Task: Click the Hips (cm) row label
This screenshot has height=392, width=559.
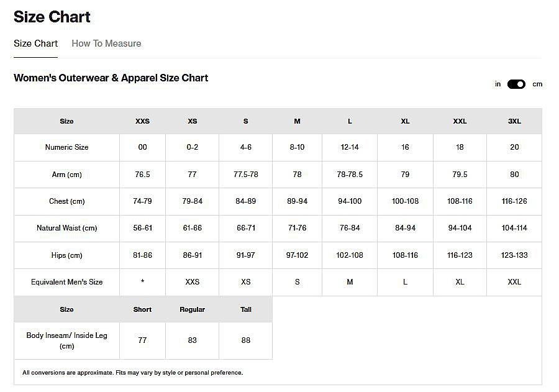Action: [x=66, y=255]
